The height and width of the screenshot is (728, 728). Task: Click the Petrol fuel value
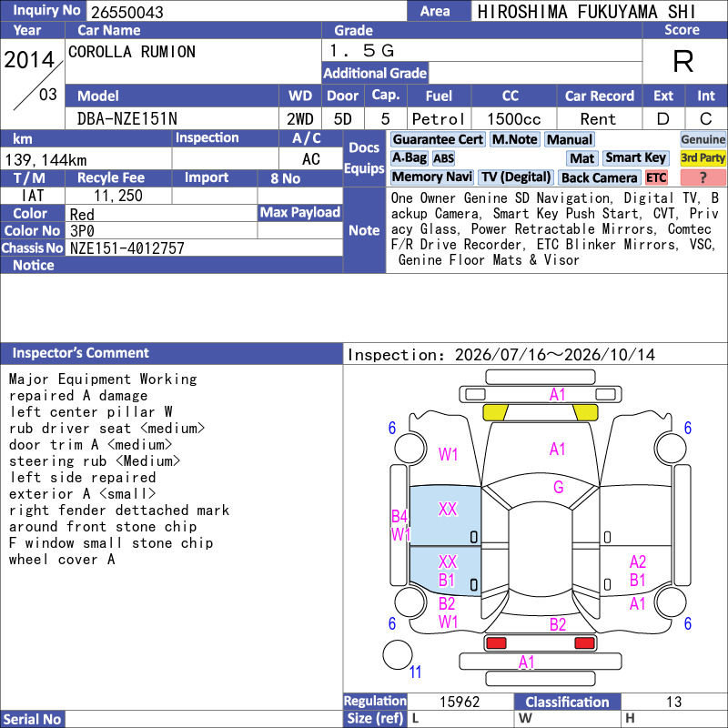click(439, 119)
